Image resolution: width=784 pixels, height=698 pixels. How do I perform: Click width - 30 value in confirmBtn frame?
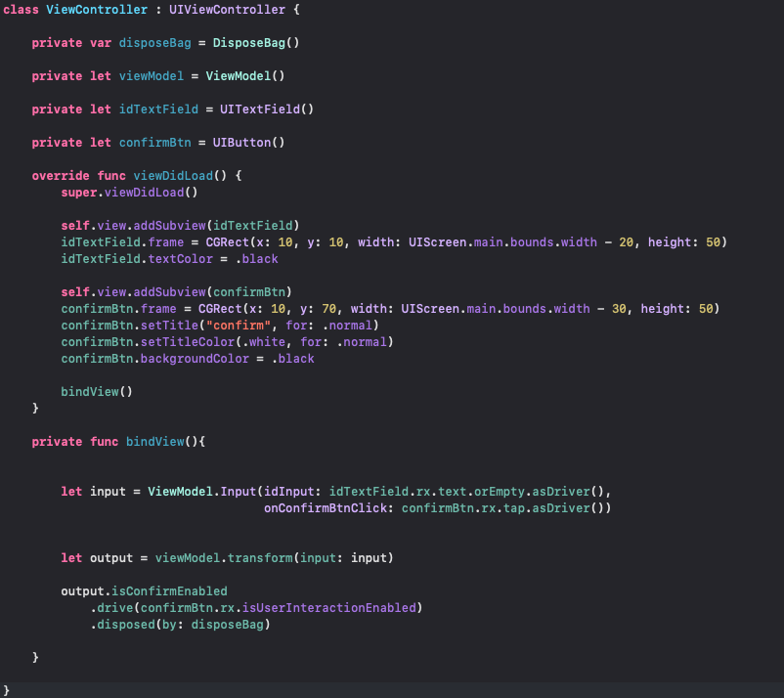[590, 309]
